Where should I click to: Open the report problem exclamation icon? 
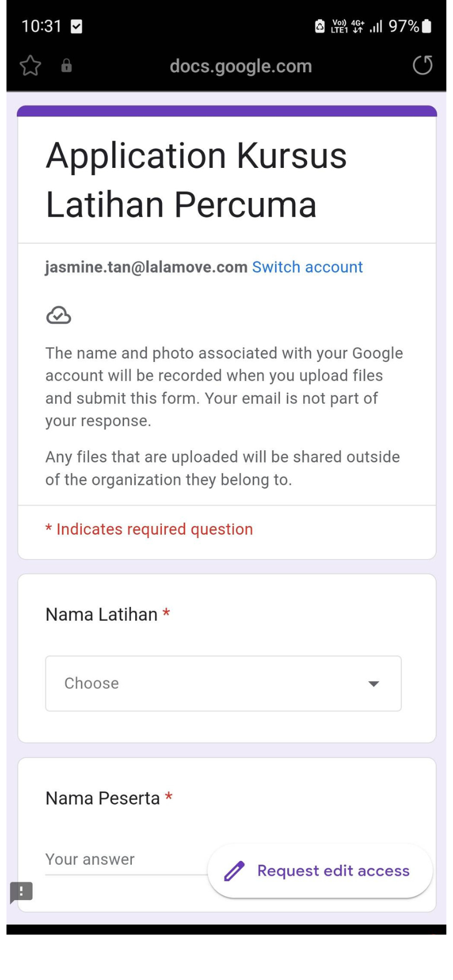pyautogui.click(x=21, y=892)
